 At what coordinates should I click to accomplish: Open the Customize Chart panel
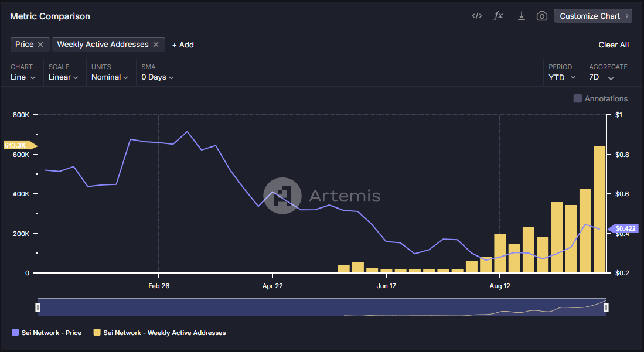593,16
